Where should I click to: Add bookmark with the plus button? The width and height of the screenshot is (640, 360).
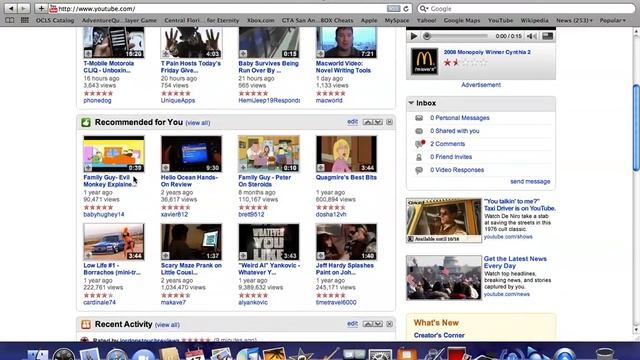[41, 8]
